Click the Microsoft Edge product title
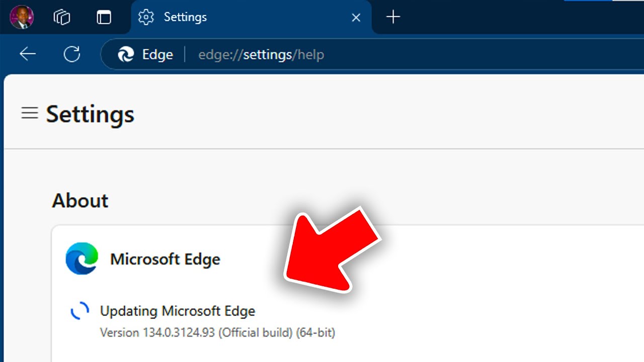Screen dimensions: 644x362 point(165,259)
